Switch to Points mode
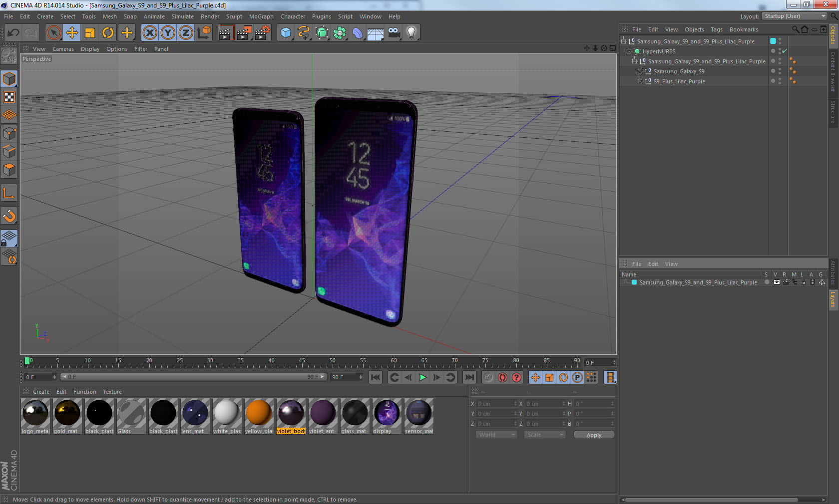 pyautogui.click(x=9, y=133)
